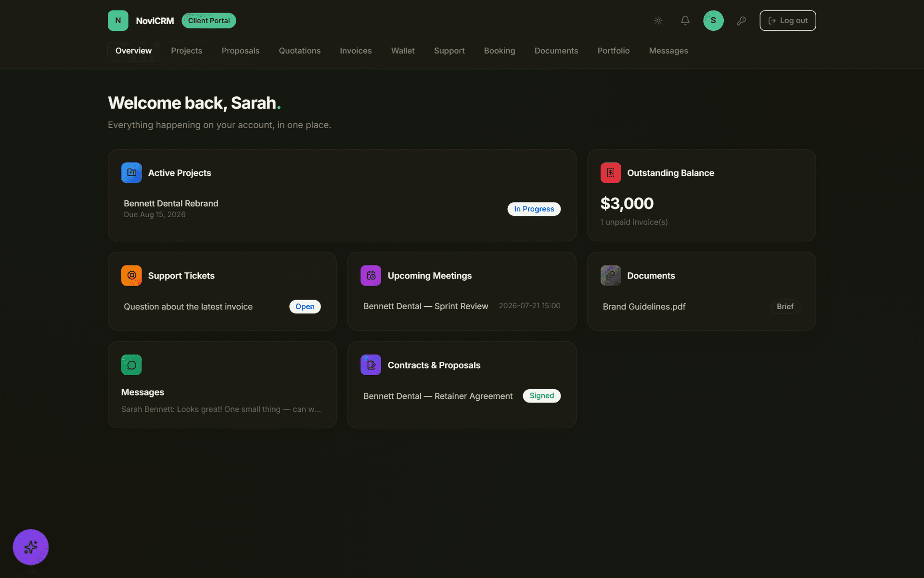924x578 pixels.
Task: Click the Support Tickets orange lifebuoy icon
Action: click(131, 276)
